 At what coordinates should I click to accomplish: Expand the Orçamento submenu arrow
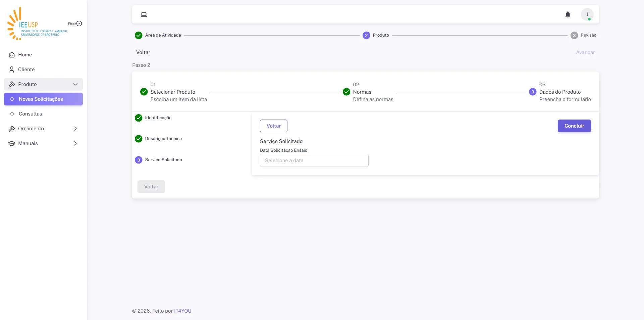click(x=75, y=129)
